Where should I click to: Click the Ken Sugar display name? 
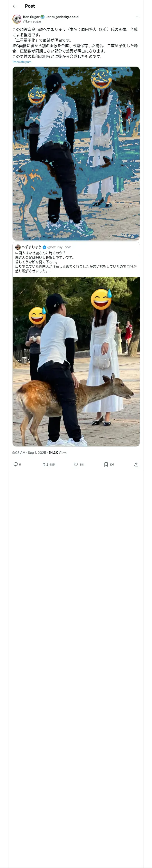point(31,17)
